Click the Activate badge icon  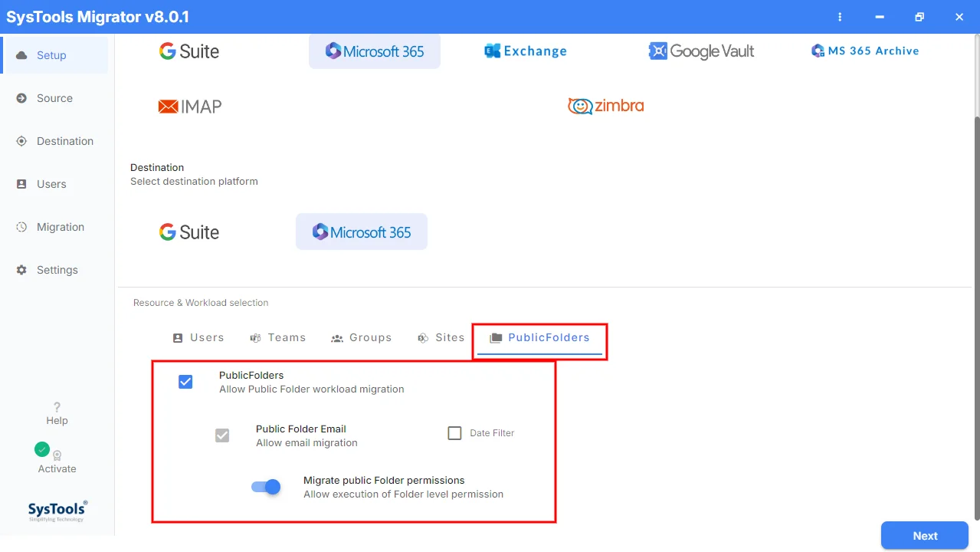pyautogui.click(x=57, y=455)
